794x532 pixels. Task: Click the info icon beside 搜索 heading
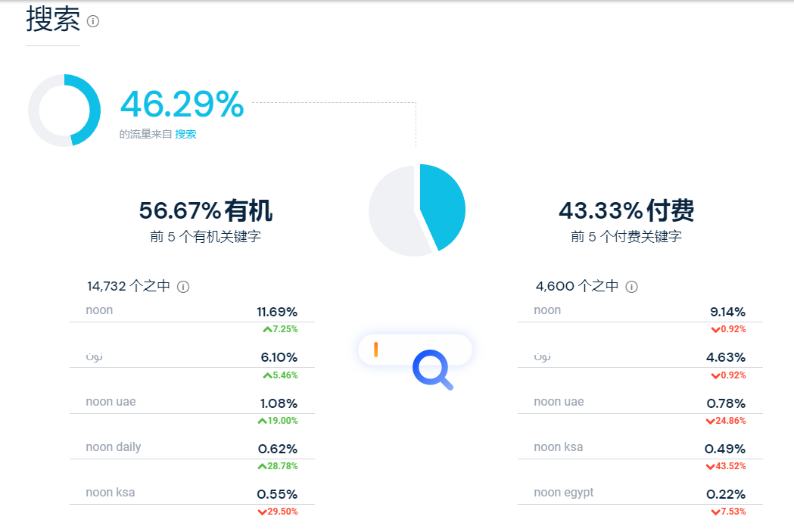pyautogui.click(x=94, y=21)
